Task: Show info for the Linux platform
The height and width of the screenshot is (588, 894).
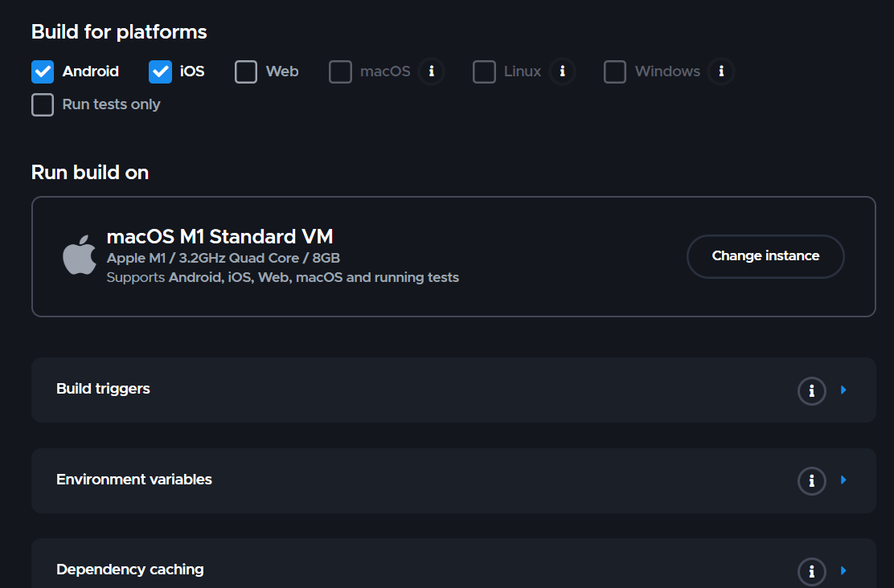Action: click(562, 71)
